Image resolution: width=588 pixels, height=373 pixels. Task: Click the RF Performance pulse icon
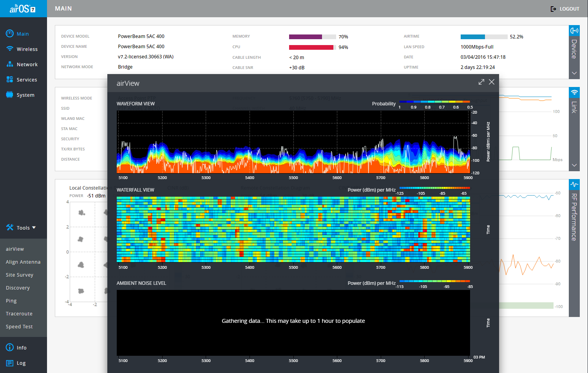pyautogui.click(x=574, y=184)
